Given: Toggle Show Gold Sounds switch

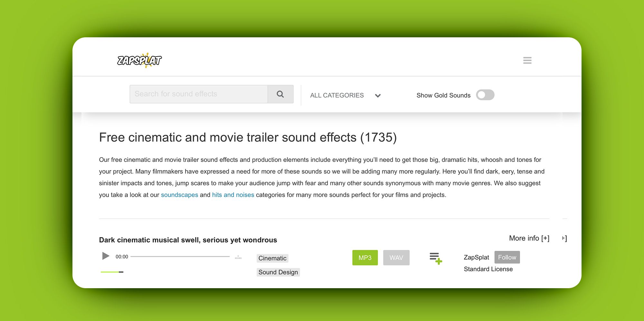Looking at the screenshot, I should point(485,95).
